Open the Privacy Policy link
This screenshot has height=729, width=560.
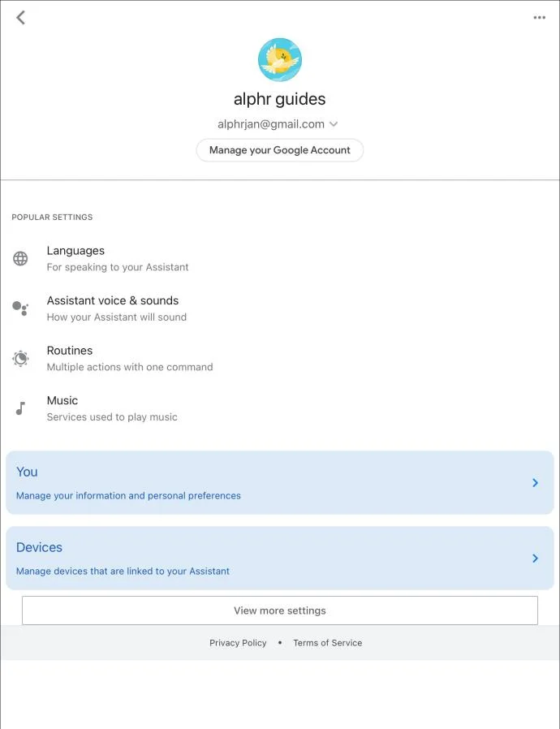pyautogui.click(x=238, y=642)
